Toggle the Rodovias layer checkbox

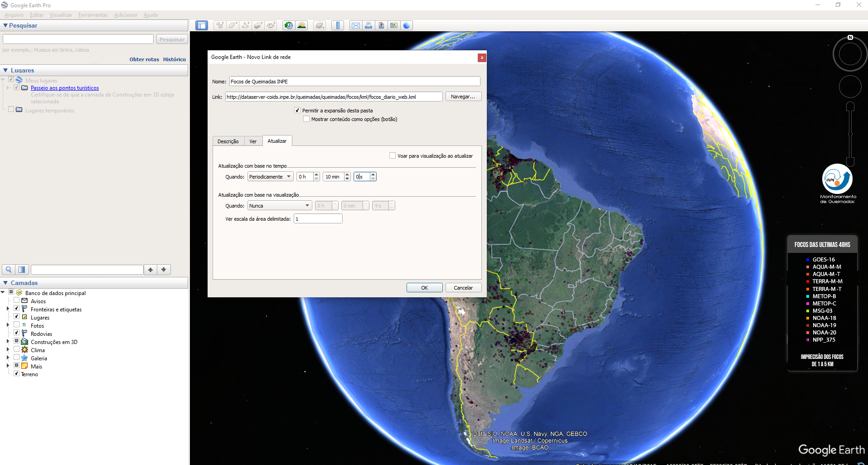pyautogui.click(x=17, y=333)
